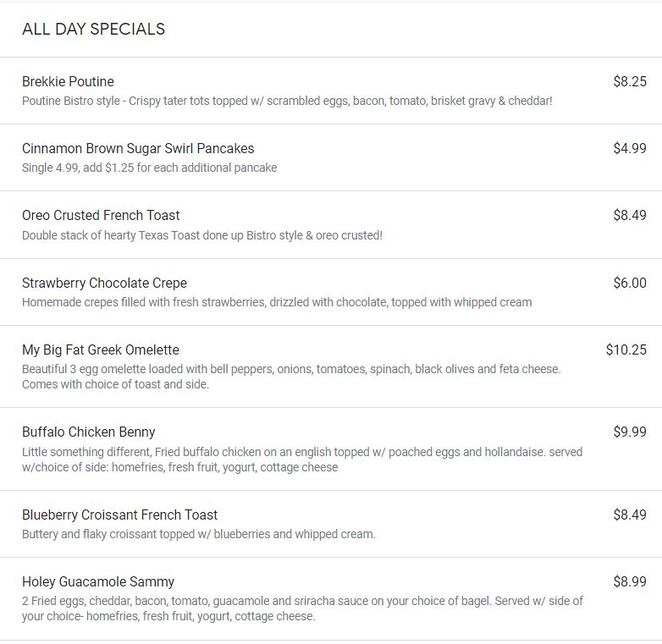This screenshot has width=662, height=644.
Task: Click the $9.99 Buffalo Chicken Benny price
Action: (629, 432)
